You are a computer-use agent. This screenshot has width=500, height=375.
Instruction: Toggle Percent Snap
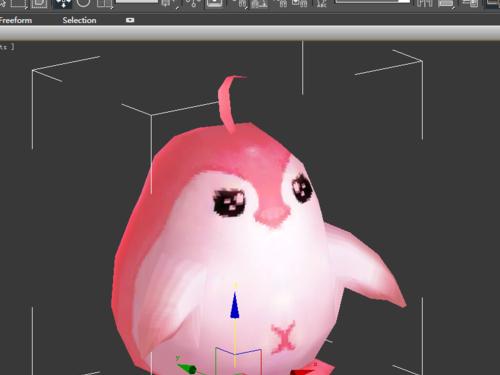281,3
